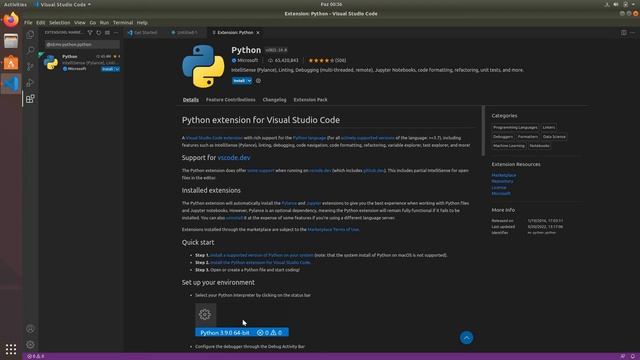Click the large Python logo in details

click(203, 66)
